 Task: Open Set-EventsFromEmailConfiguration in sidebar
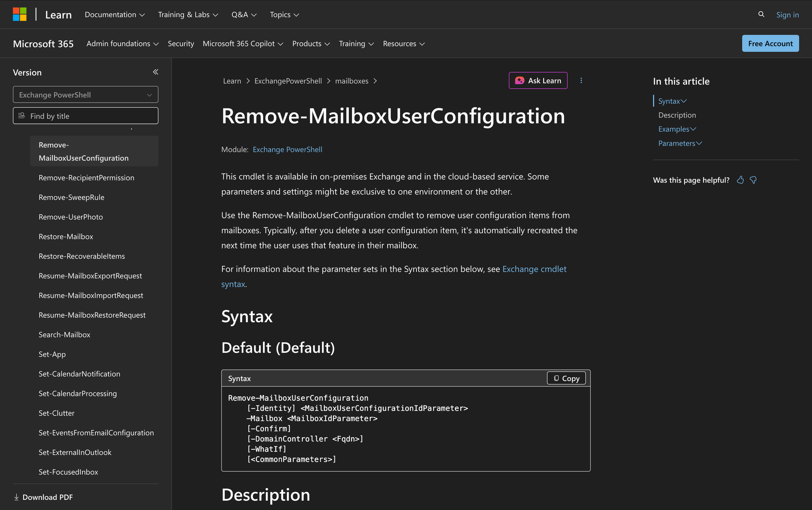pyautogui.click(x=96, y=433)
